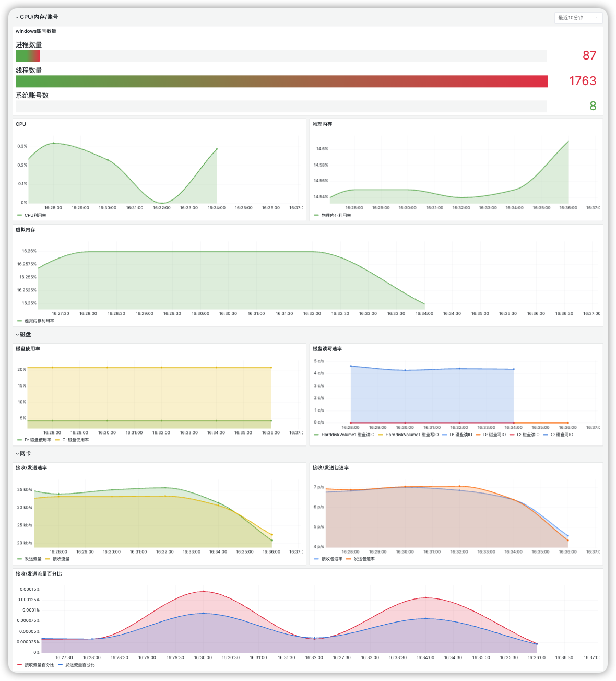Viewport: 616px width, 681px height.
Task: Click the 16.26% tick on 虚拟内存 chart
Action: [x=29, y=251]
